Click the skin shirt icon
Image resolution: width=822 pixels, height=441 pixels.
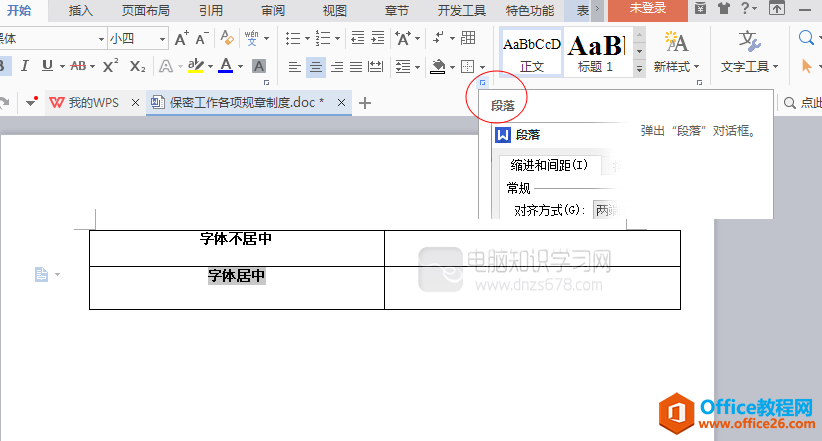point(724,8)
